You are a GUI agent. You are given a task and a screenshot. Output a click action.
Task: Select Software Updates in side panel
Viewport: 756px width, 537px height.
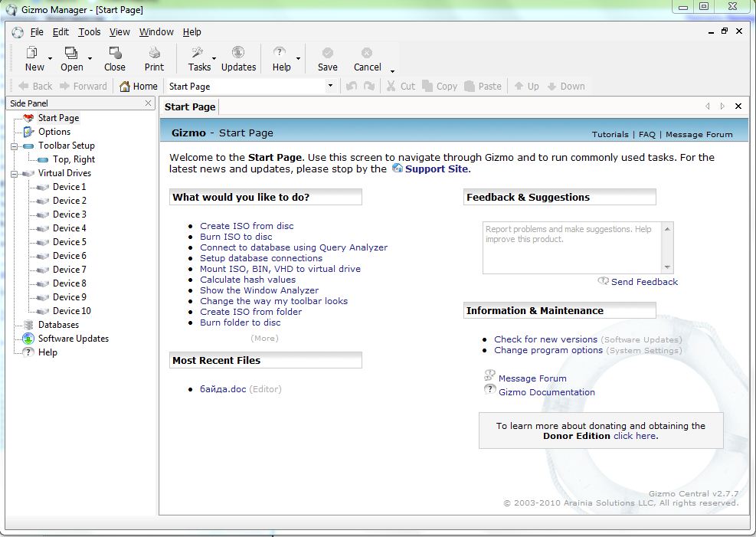coord(74,339)
